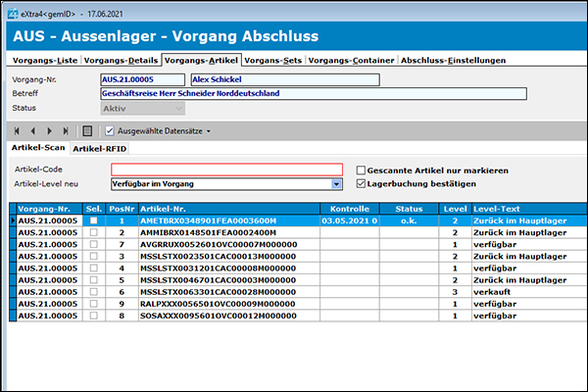
Task: Go to the previous record
Action: [x=33, y=130]
